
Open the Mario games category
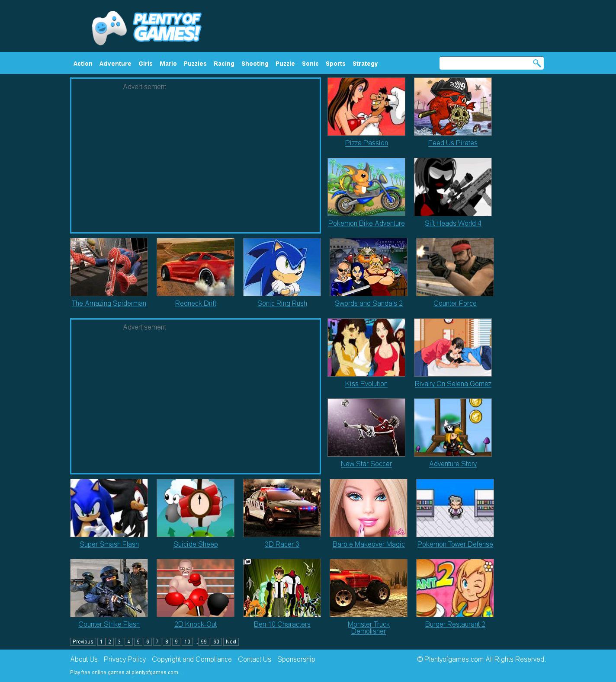click(168, 64)
